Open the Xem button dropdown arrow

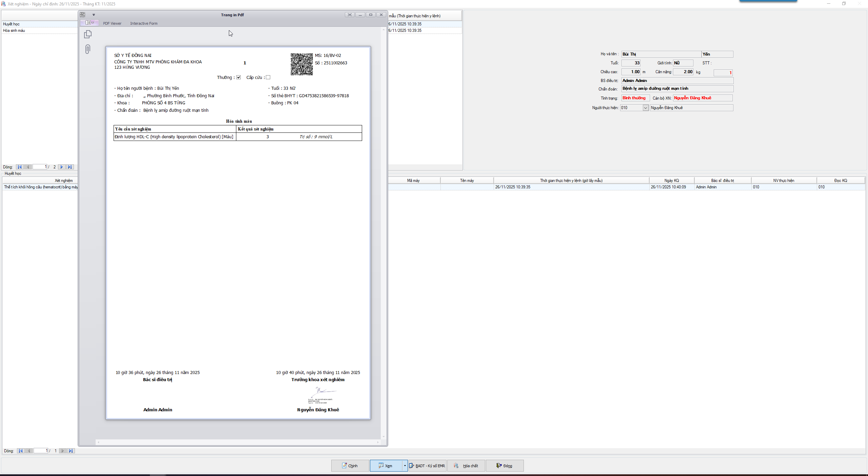[x=405, y=465]
